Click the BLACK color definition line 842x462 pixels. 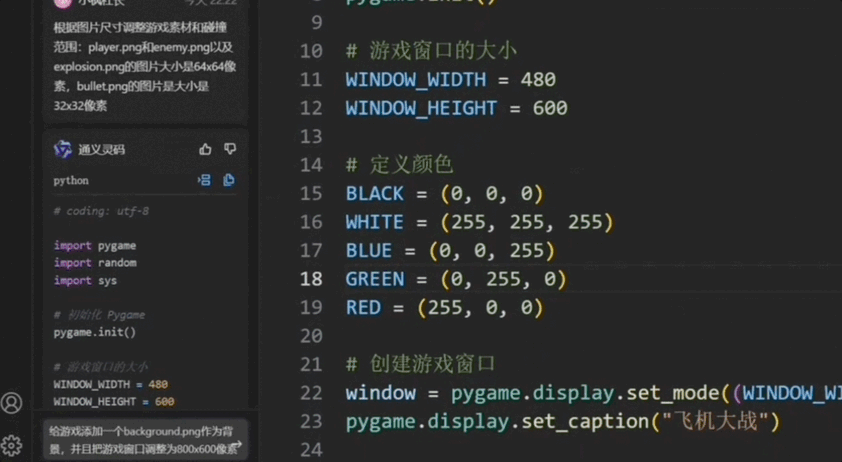445,193
